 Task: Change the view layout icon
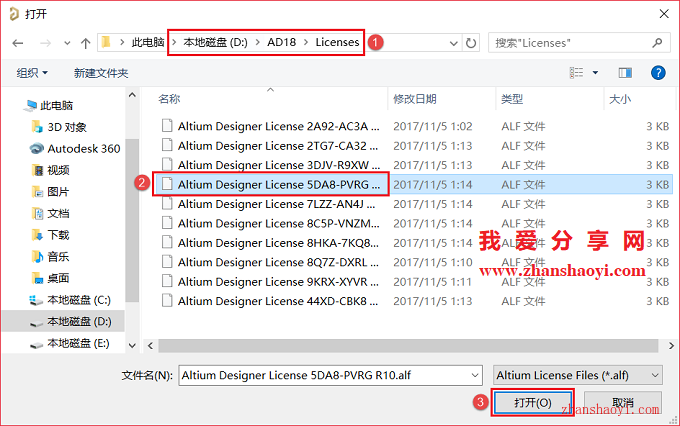coord(576,72)
